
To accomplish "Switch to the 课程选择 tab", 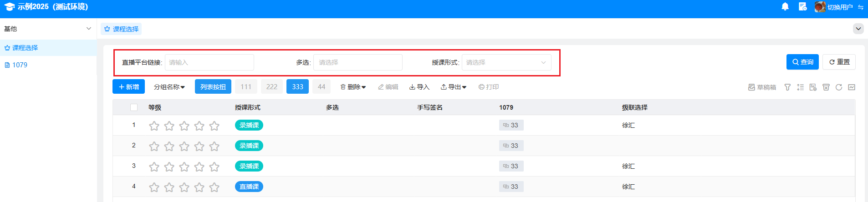I will [121, 29].
